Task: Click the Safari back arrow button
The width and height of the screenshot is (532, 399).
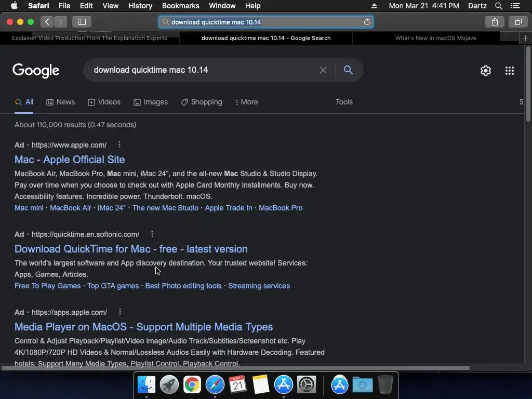Action: 47,22
